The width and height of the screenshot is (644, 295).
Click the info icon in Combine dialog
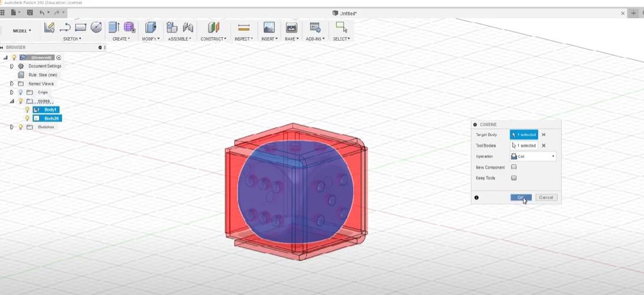476,197
